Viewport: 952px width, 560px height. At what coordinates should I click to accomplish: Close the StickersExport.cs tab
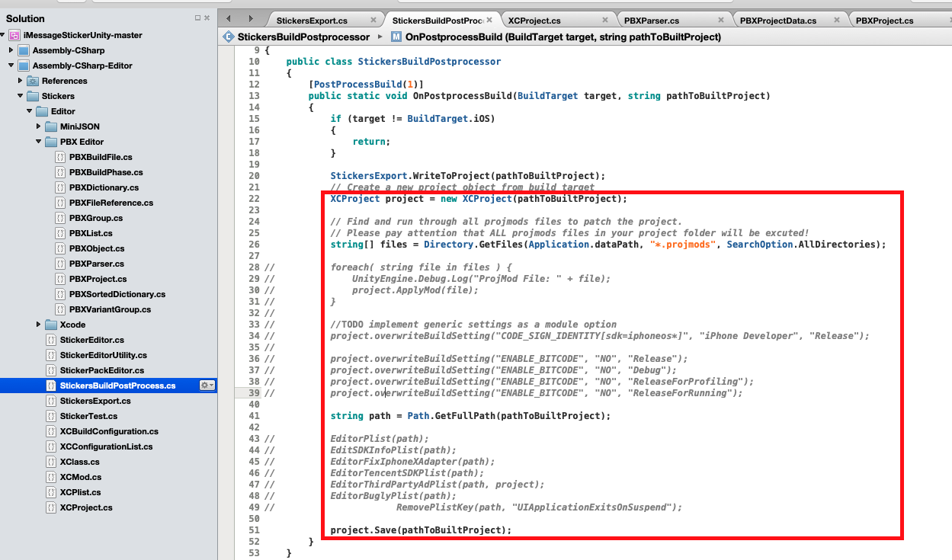click(x=373, y=21)
